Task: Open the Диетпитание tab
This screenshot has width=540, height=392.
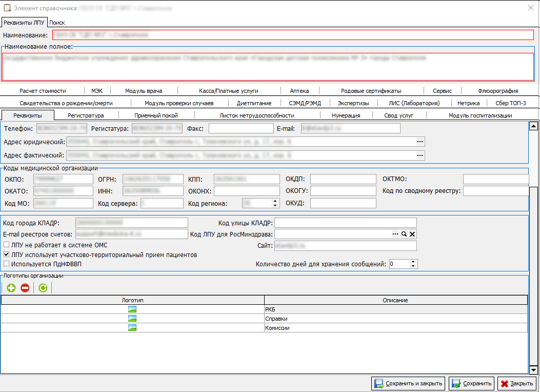Action: tap(254, 103)
